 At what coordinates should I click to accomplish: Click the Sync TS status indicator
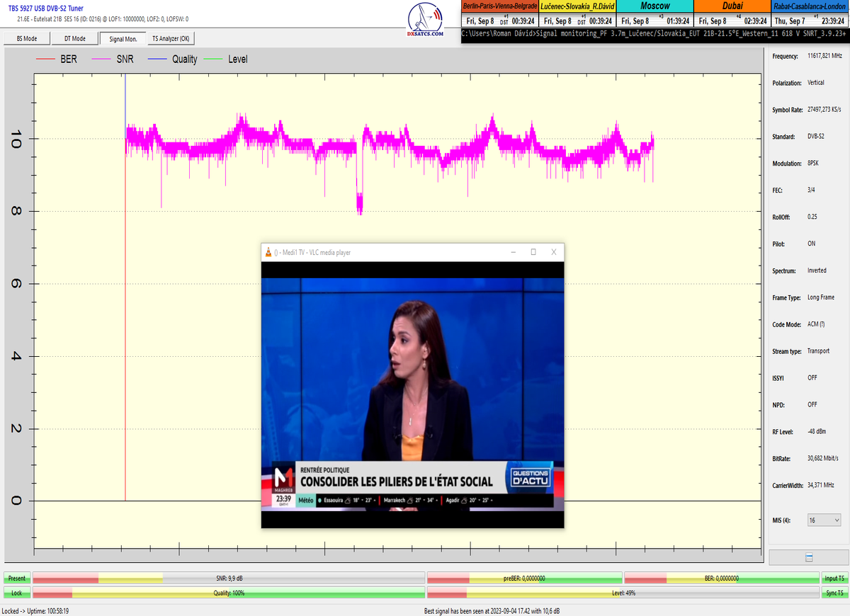tap(834, 593)
